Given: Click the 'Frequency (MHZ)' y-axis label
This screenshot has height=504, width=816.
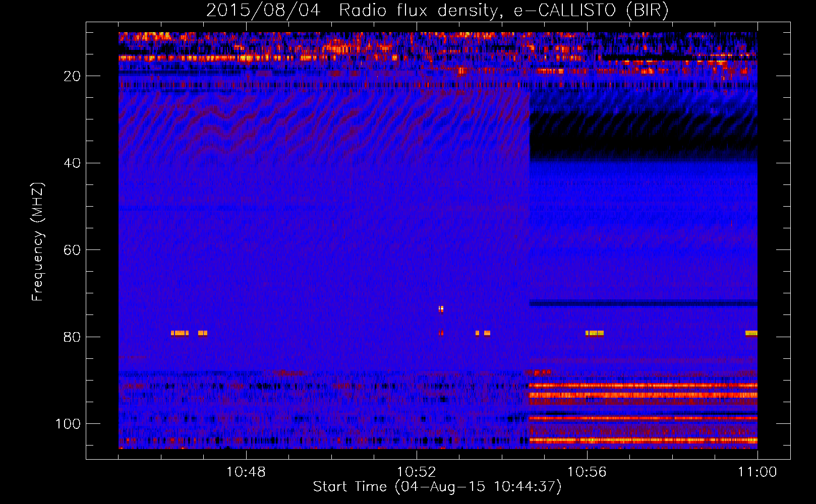Looking at the screenshot, I should tap(38, 242).
